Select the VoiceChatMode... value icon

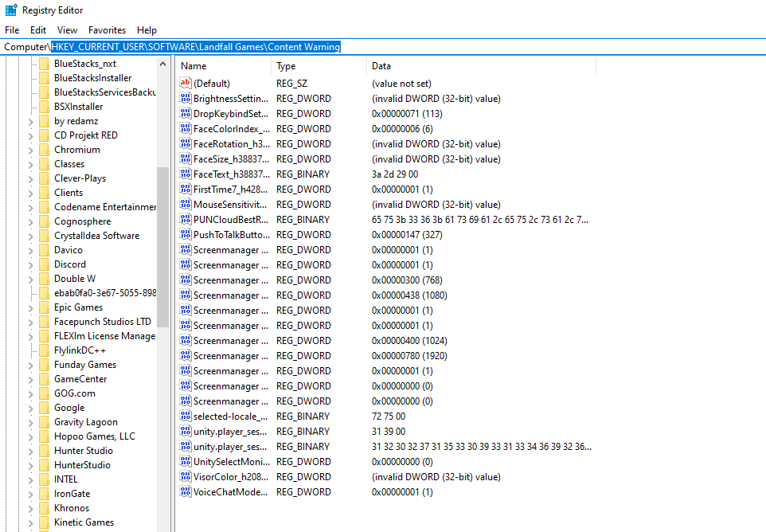(186, 492)
